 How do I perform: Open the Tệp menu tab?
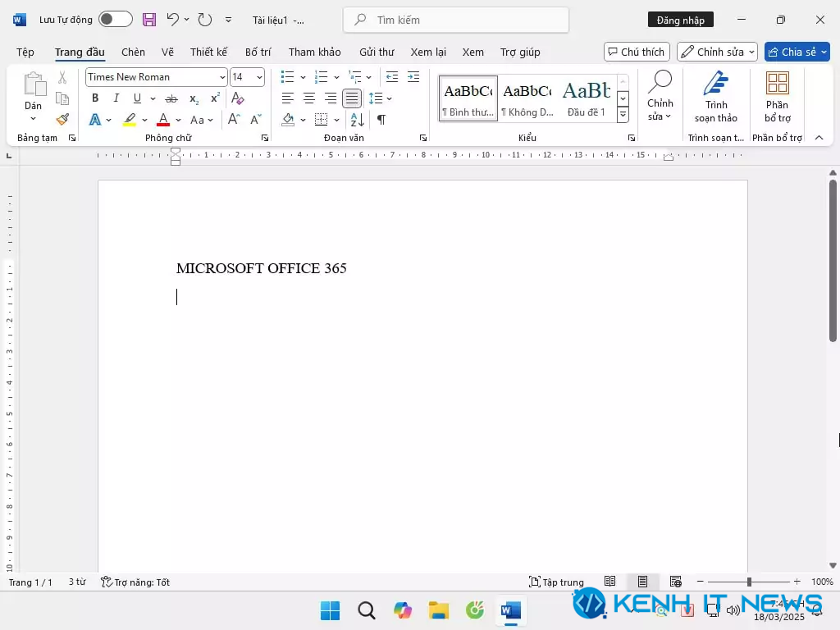(x=25, y=52)
